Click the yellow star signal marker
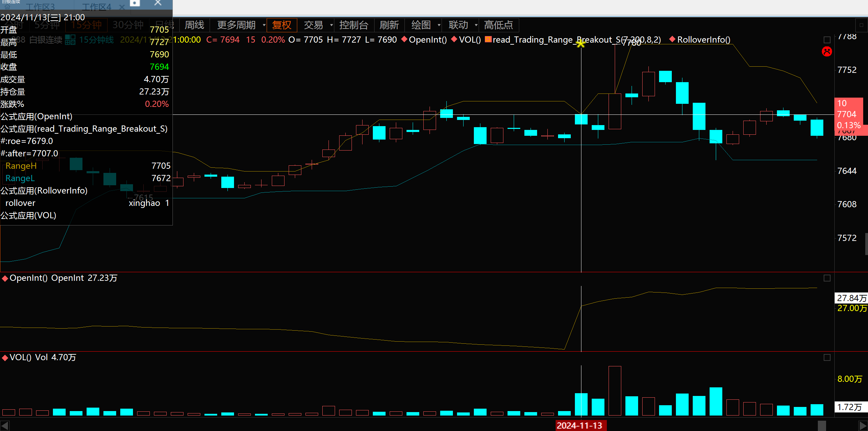868x431 pixels. click(x=581, y=44)
